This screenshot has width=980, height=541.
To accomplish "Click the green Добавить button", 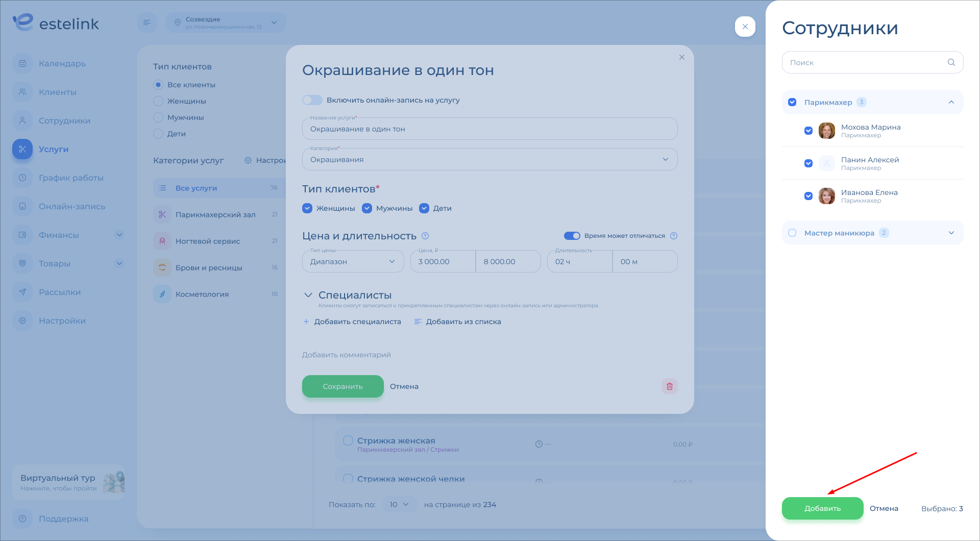I will (822, 508).
